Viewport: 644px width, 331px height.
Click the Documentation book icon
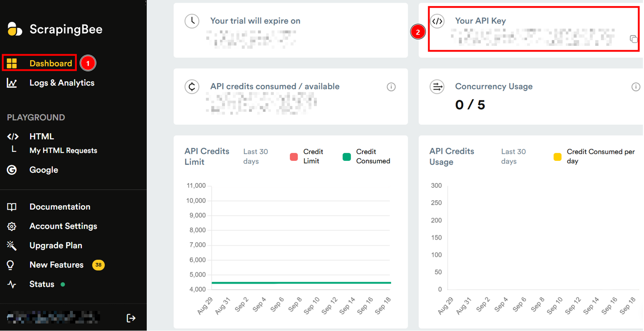click(12, 207)
